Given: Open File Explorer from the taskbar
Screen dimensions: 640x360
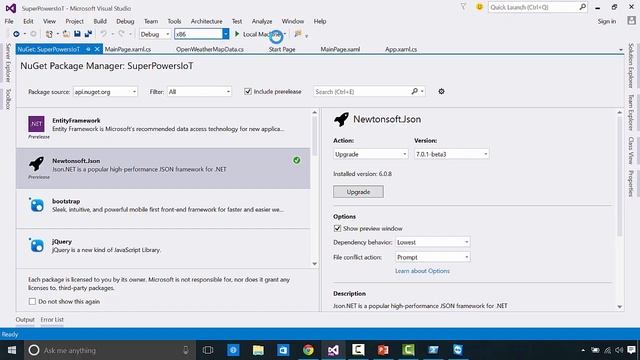Looking at the screenshot, I should pyautogui.click(x=258, y=350).
